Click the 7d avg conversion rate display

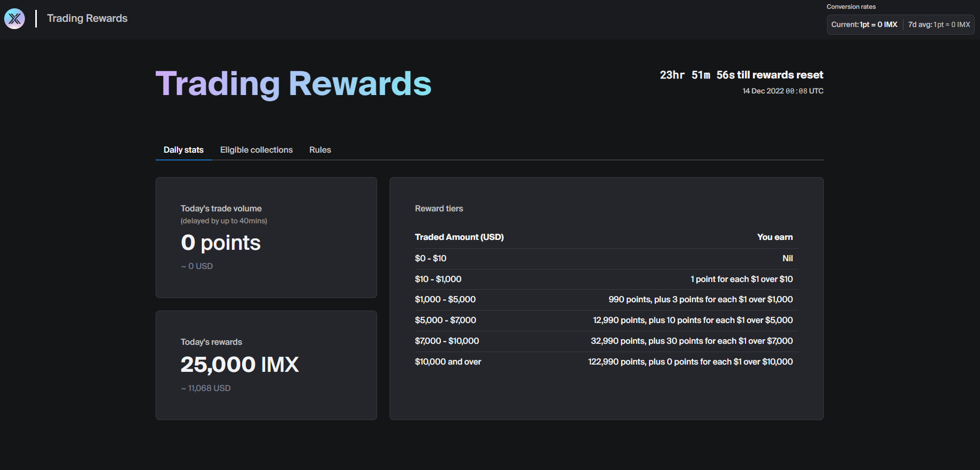(938, 24)
